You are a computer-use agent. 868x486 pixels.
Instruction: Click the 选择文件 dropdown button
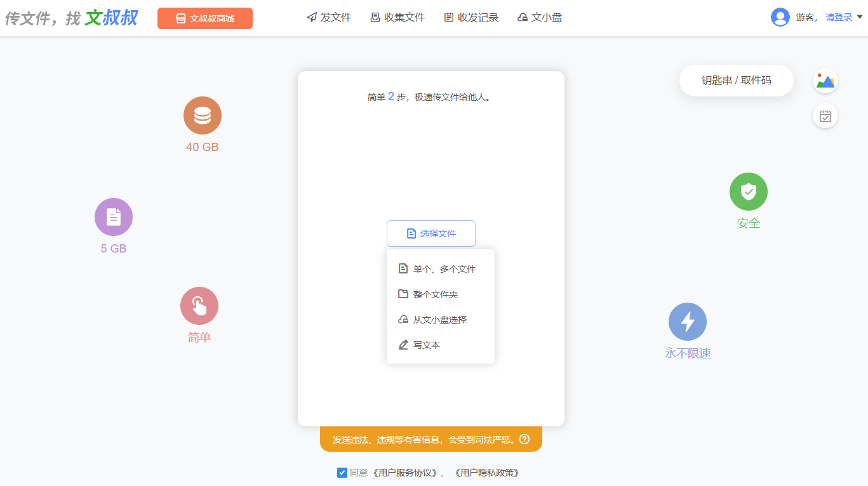click(x=431, y=233)
